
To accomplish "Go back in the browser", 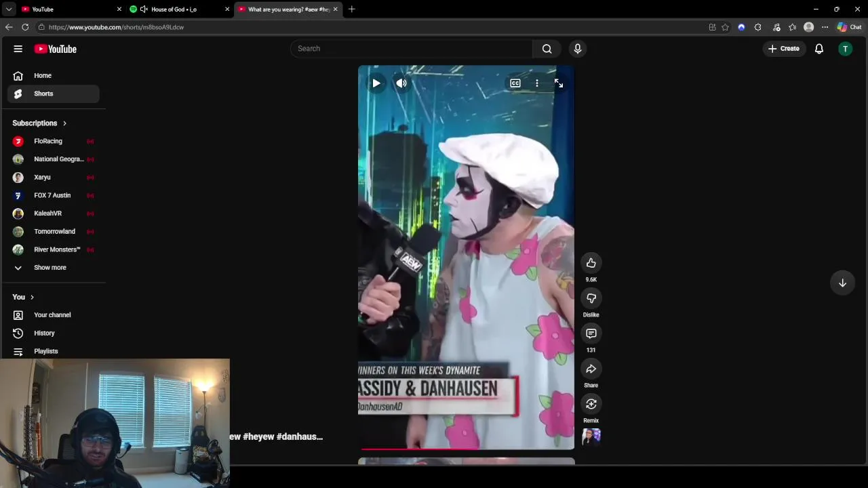I will click(x=9, y=27).
